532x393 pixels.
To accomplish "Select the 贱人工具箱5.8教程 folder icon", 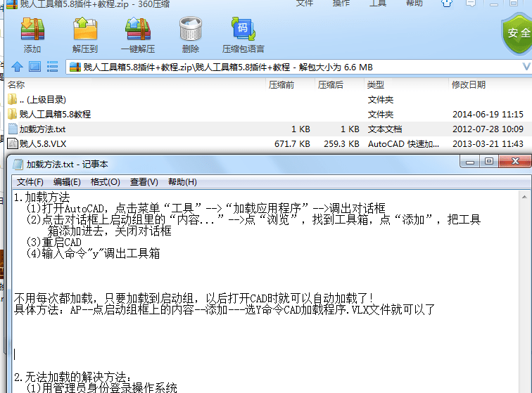I will pyautogui.click(x=12, y=114).
